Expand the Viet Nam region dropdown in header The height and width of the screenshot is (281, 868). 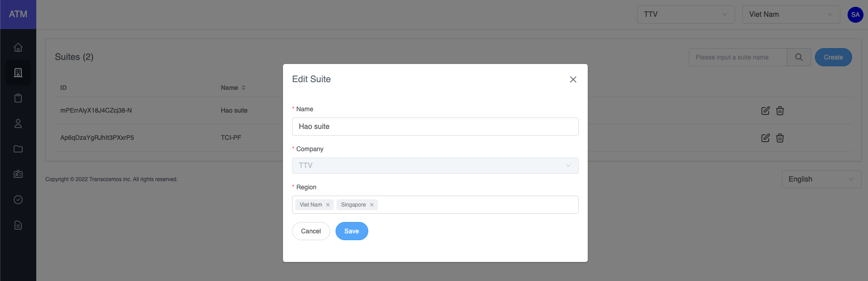tap(790, 15)
